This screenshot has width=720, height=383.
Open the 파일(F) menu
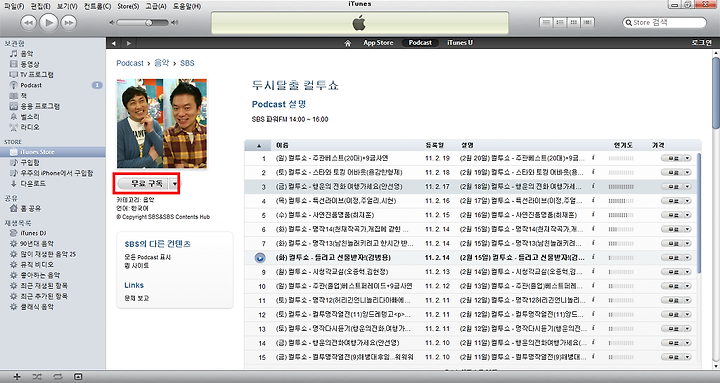[14, 6]
